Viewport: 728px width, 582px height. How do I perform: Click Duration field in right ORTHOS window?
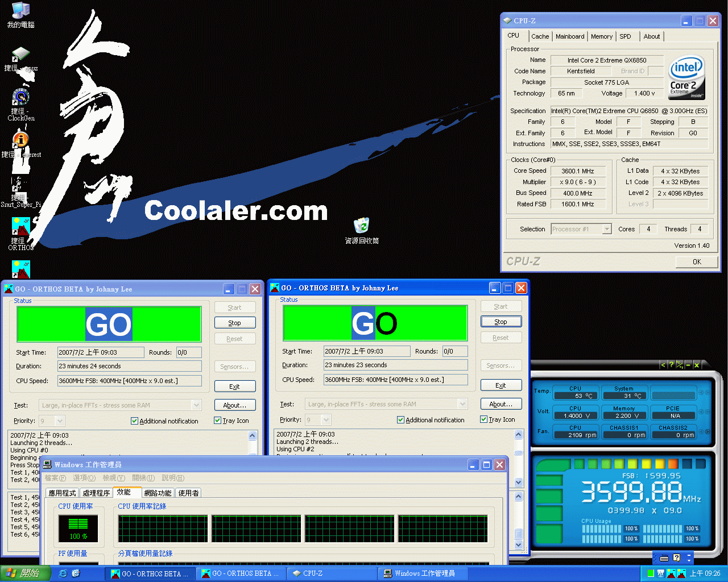(x=396, y=365)
